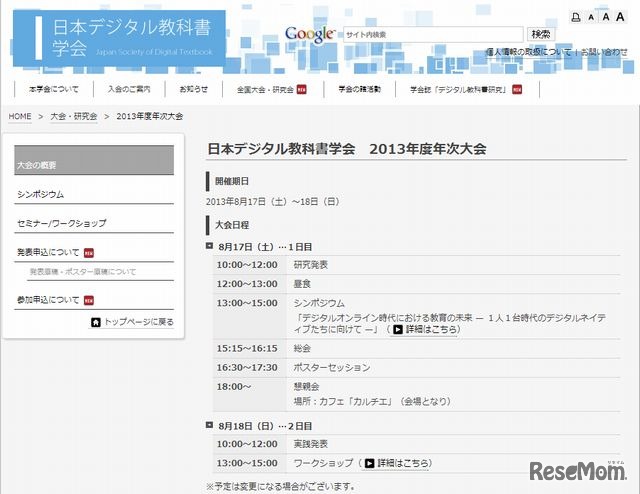Click the 日本デジタル教科書学会 site logo banner
The height and width of the screenshot is (494, 640).
(x=119, y=38)
